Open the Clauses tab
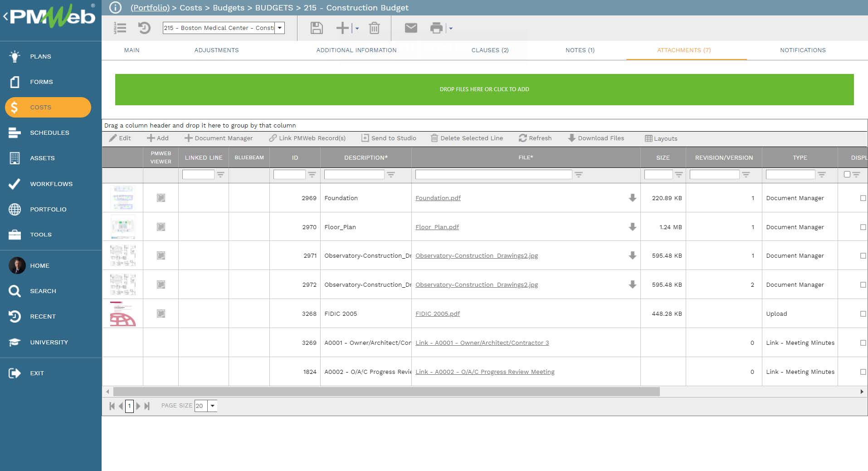The height and width of the screenshot is (471, 868). tap(490, 50)
